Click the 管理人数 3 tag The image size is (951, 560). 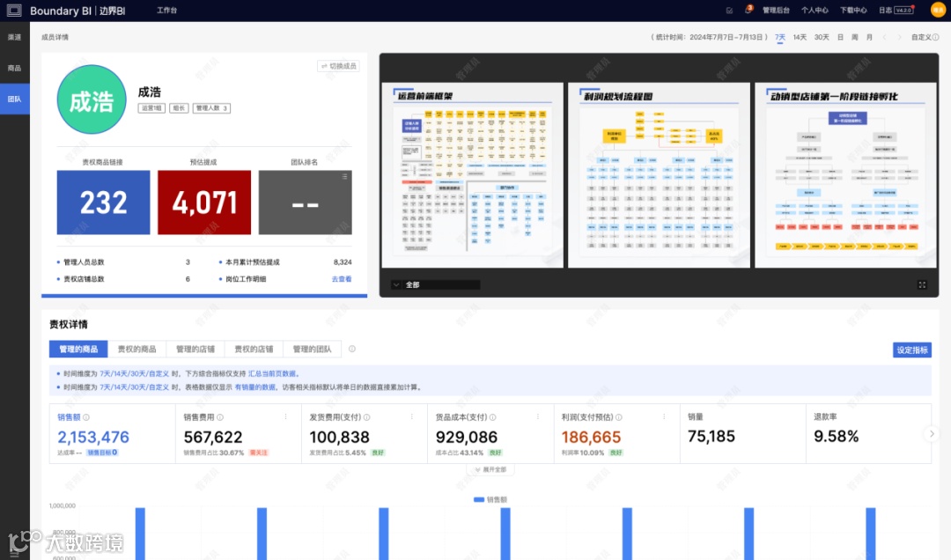click(x=211, y=108)
